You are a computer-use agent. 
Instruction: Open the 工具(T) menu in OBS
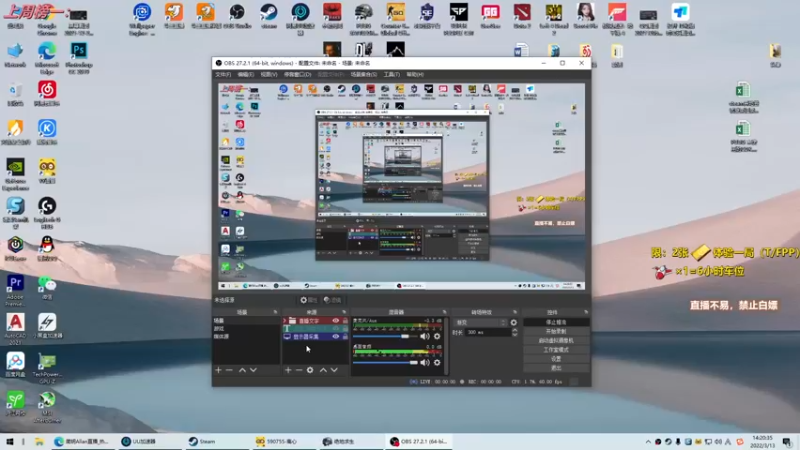tap(391, 74)
